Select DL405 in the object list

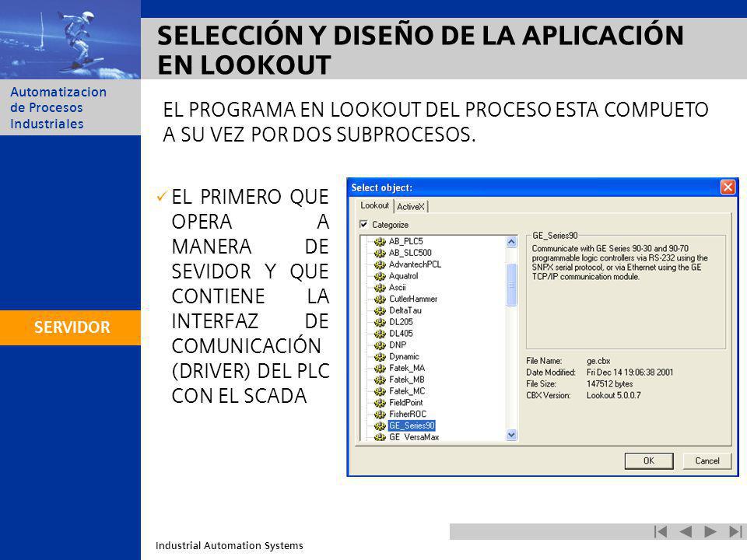402,334
